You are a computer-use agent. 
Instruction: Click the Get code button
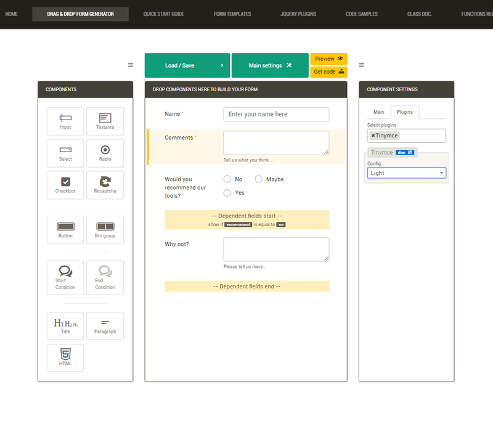pos(328,71)
